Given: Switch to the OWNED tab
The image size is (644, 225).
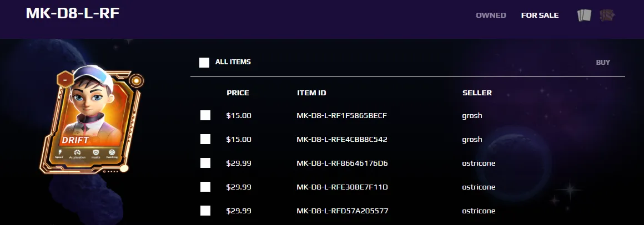Looking at the screenshot, I should 491,15.
